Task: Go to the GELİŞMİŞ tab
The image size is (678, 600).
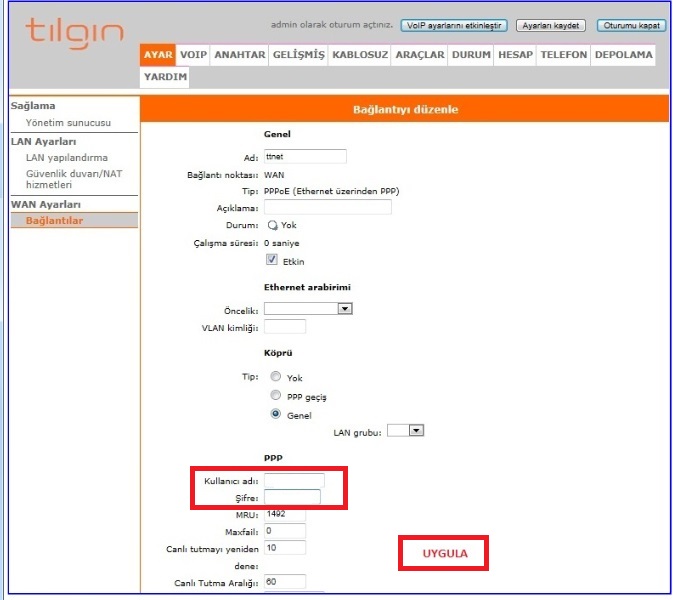Action: [298, 55]
